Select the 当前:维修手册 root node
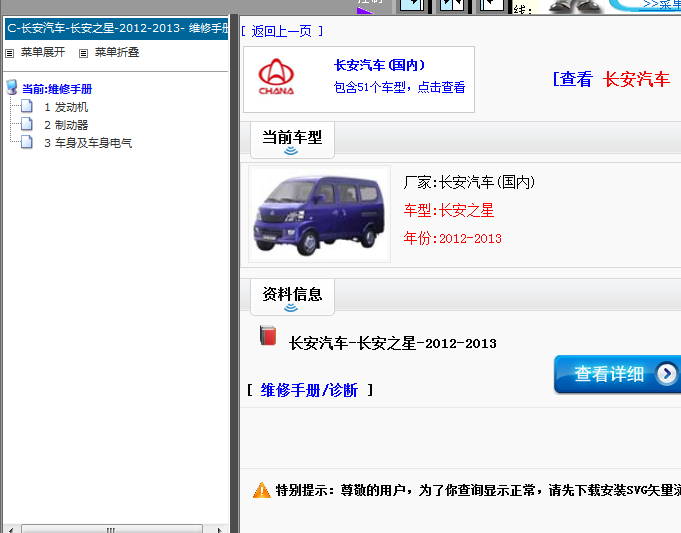 pos(57,89)
